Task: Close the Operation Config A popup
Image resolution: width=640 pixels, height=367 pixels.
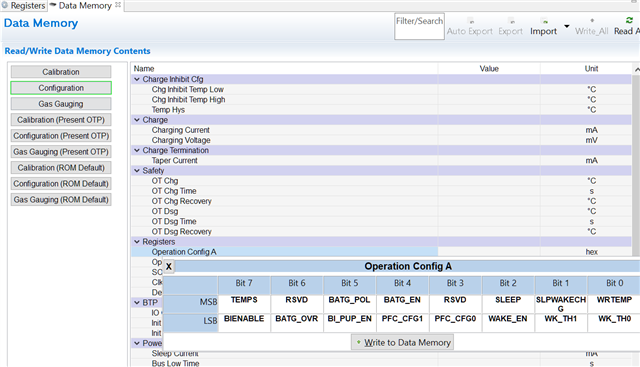Action: [169, 267]
